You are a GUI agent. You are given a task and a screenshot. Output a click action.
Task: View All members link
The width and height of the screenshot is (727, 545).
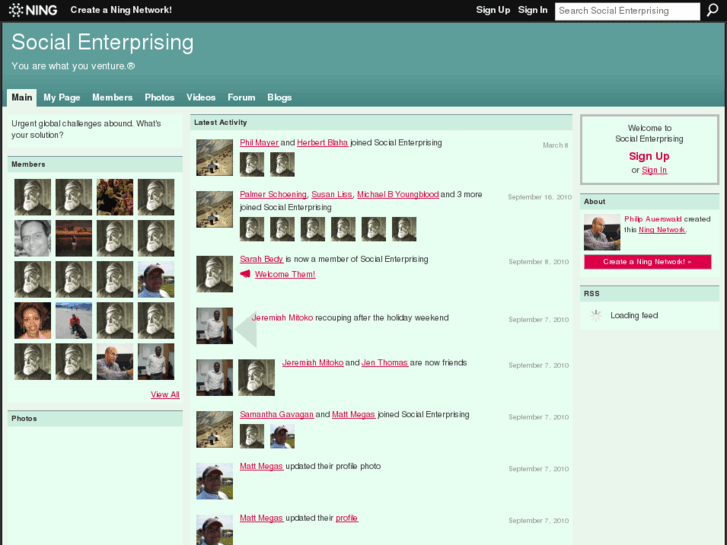[x=165, y=395]
